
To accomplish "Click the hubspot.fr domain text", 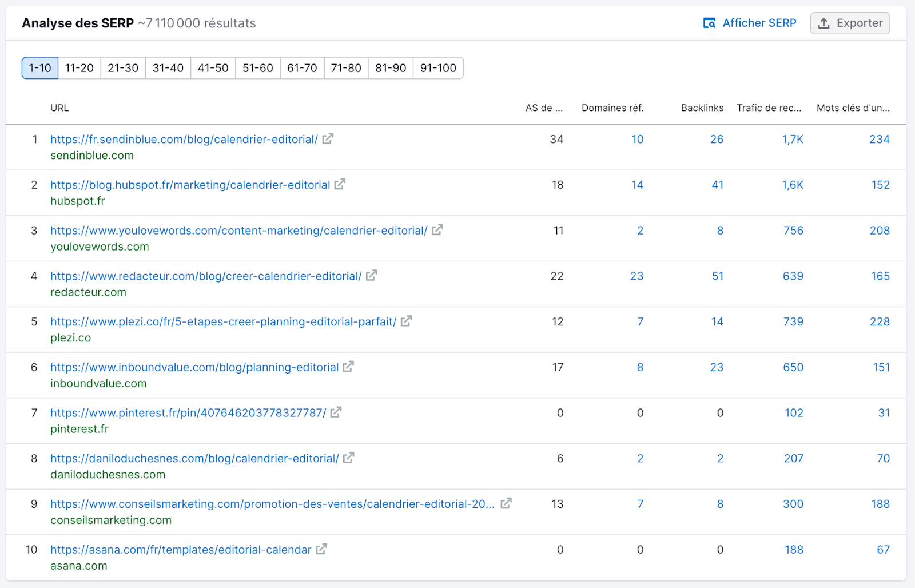I will 78,201.
